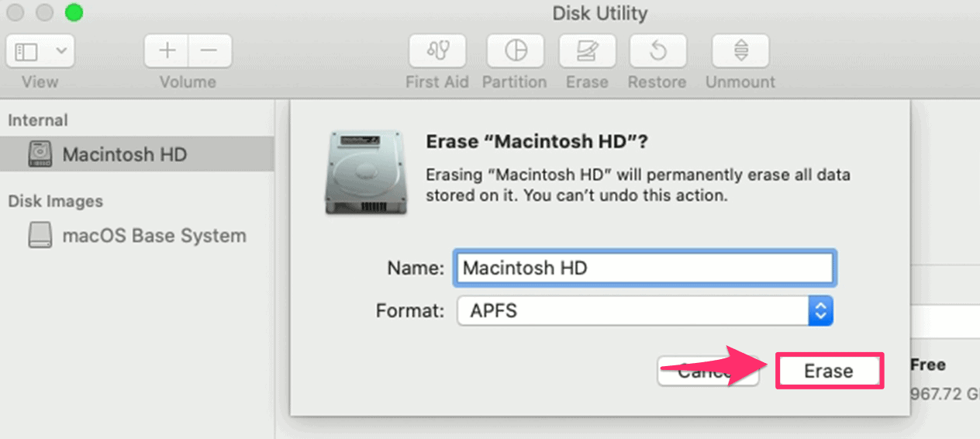Click the macOS Base System disk image icon
Viewport: 980px width, 439px height.
click(40, 235)
